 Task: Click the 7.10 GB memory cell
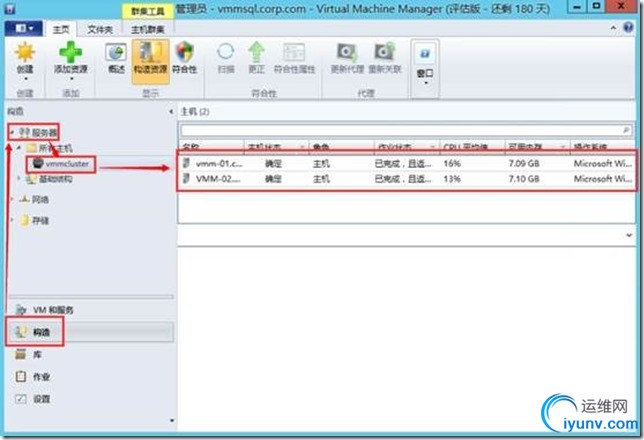coord(524,179)
